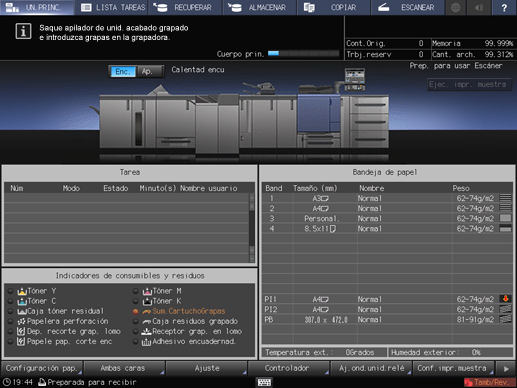Open the help question mark icon
The image size is (517, 388).
point(504,7)
